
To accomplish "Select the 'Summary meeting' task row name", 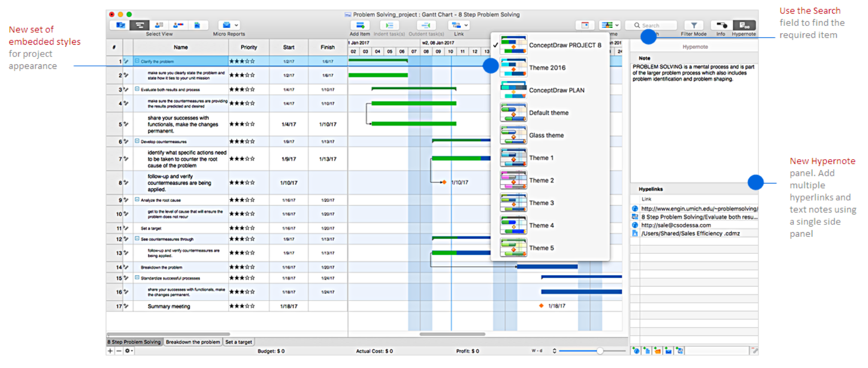I will [169, 306].
